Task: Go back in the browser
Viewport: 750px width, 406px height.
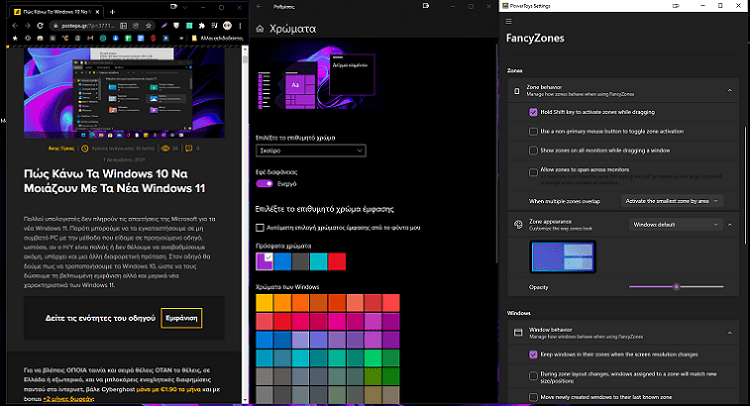Action: point(15,26)
